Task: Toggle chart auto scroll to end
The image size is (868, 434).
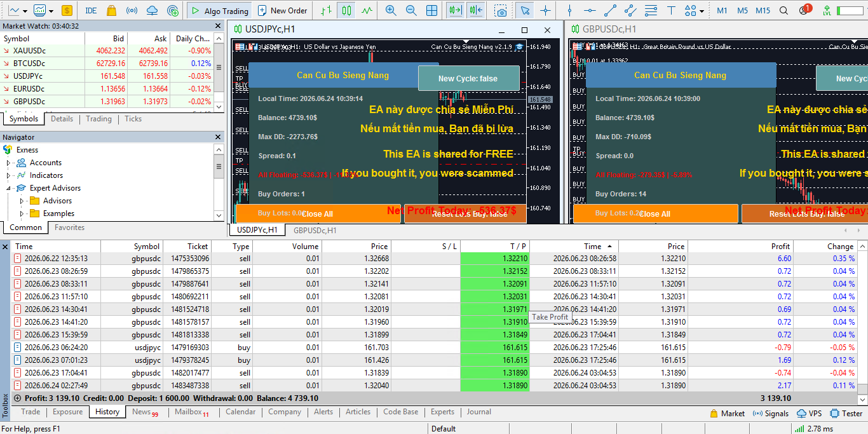Action: [x=454, y=10]
